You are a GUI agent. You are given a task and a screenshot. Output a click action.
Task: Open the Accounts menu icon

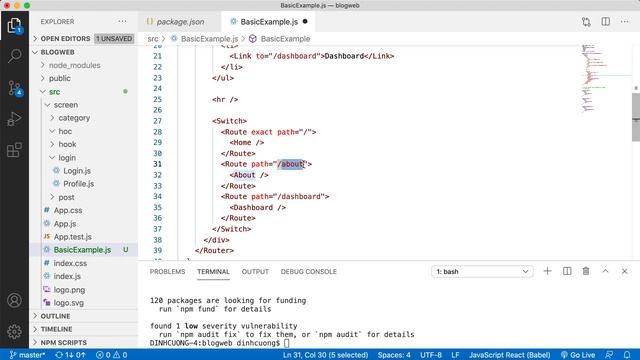coord(14,300)
